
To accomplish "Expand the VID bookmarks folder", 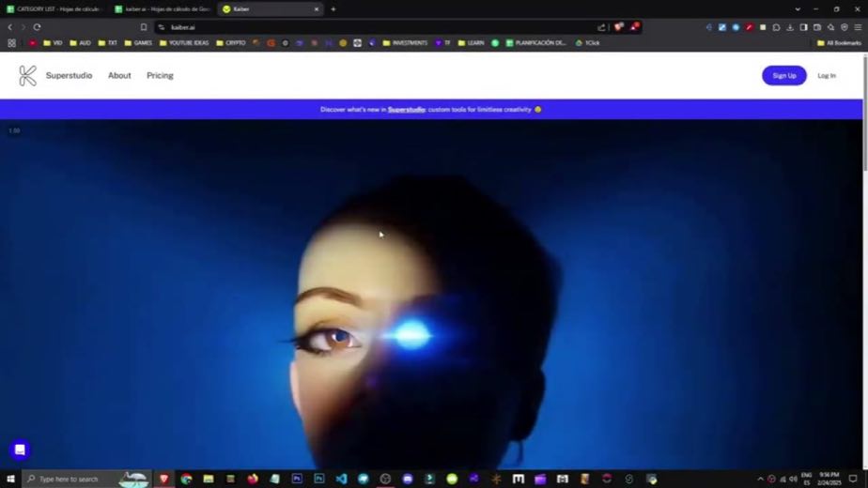I will (53, 43).
